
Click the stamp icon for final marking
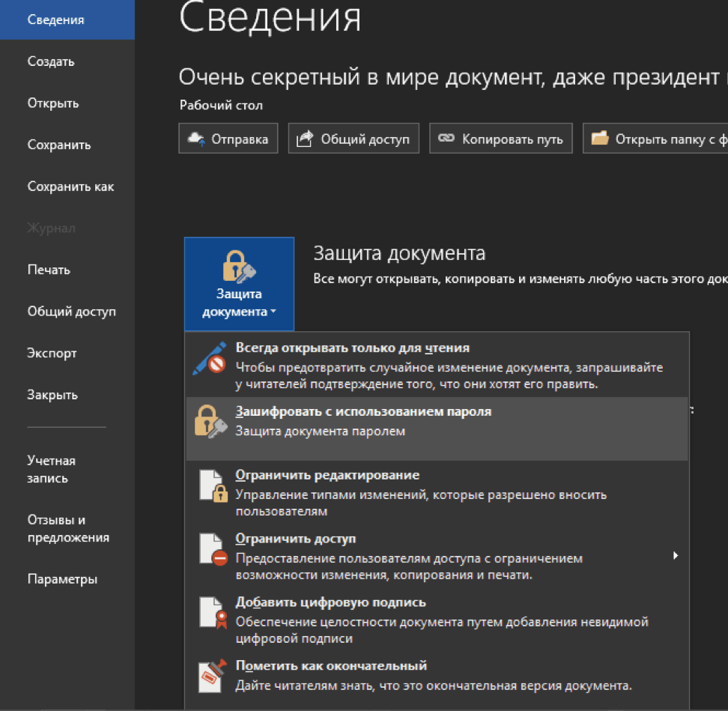point(213,676)
